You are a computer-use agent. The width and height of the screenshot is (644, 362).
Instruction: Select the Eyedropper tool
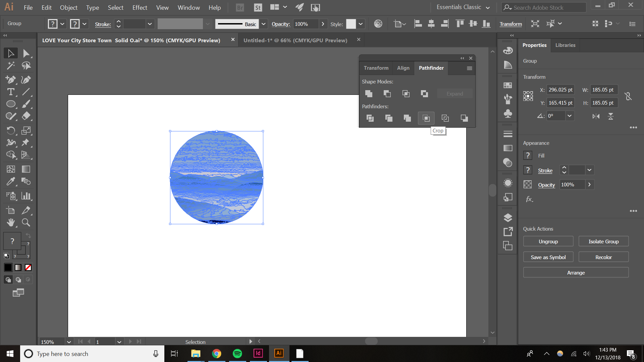pyautogui.click(x=10, y=181)
